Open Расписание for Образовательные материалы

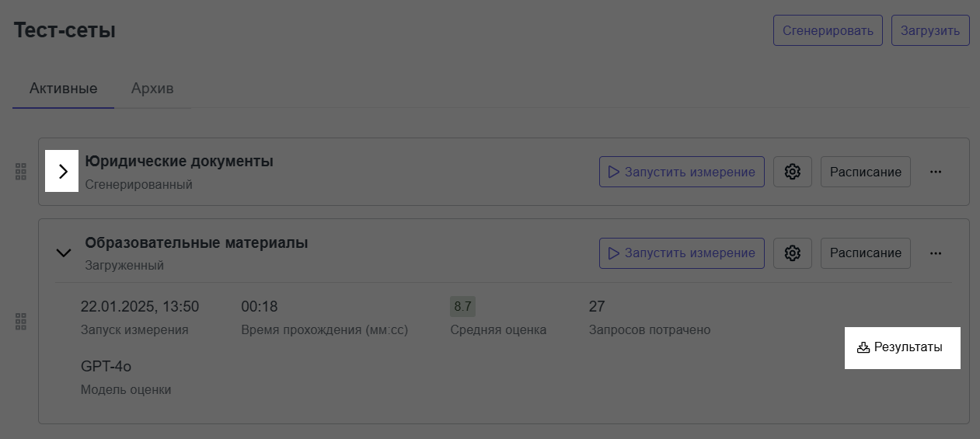[x=865, y=253]
